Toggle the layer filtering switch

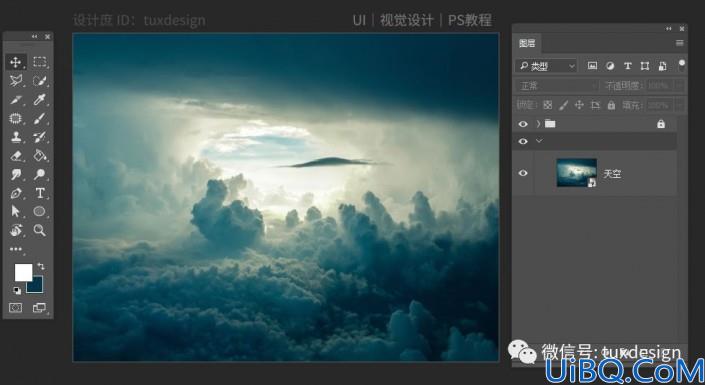[682, 65]
